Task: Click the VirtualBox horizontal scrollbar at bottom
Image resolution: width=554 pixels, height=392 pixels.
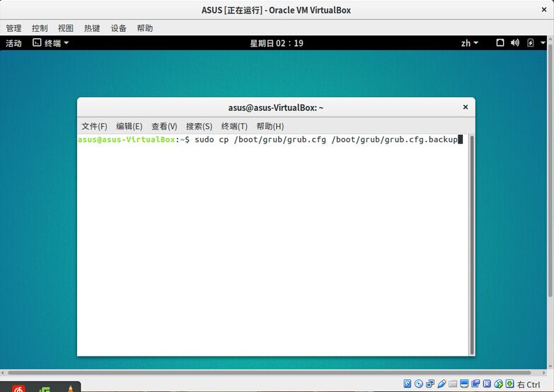Action: (x=270, y=373)
